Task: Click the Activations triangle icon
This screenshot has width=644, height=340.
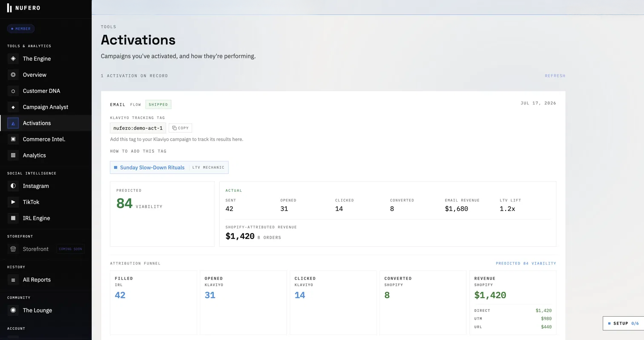Action: click(13, 123)
